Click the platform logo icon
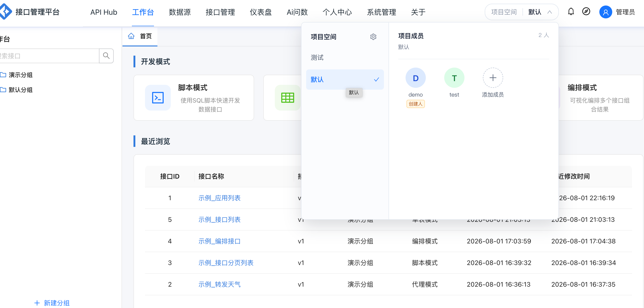This screenshot has width=644, height=308. [x=6, y=11]
